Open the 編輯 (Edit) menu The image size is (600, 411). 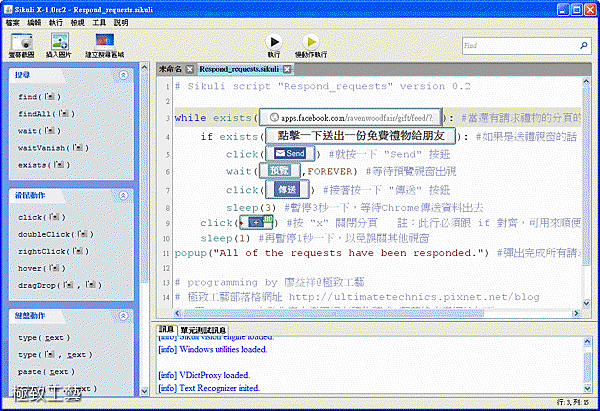click(34, 23)
